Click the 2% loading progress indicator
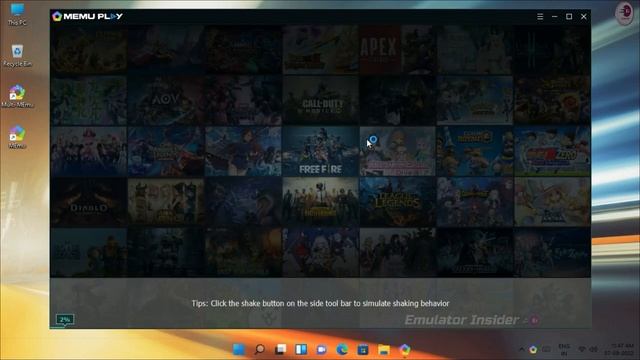 65,320
